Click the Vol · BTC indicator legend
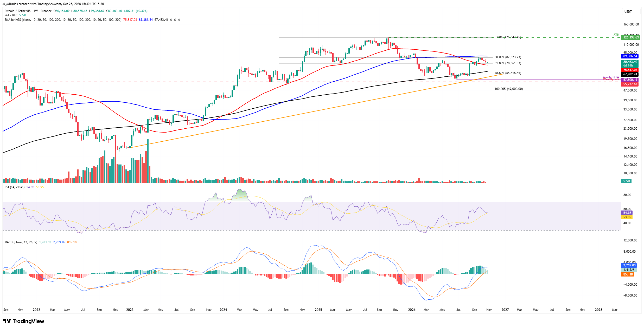 tap(11, 15)
